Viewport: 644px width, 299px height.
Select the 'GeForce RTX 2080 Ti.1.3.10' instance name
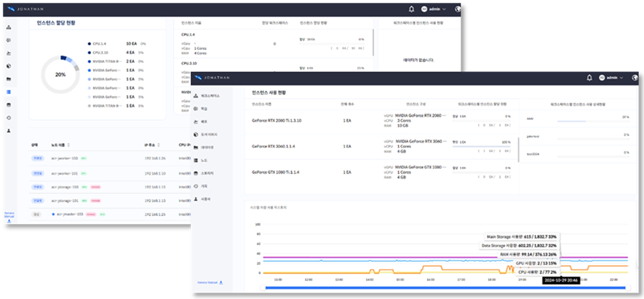[277, 120]
